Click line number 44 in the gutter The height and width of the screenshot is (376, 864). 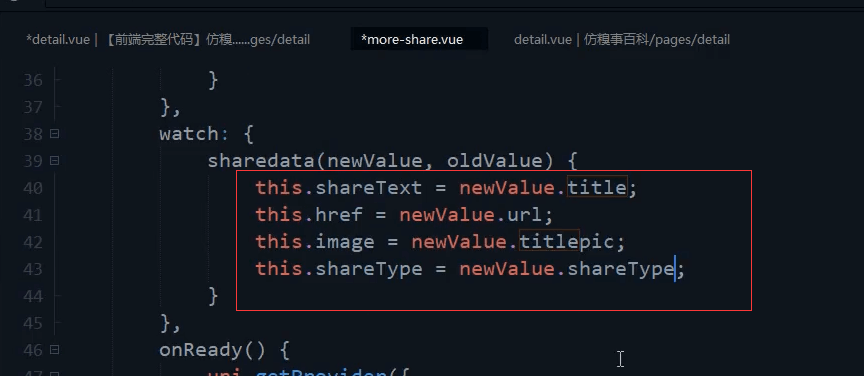(33, 296)
